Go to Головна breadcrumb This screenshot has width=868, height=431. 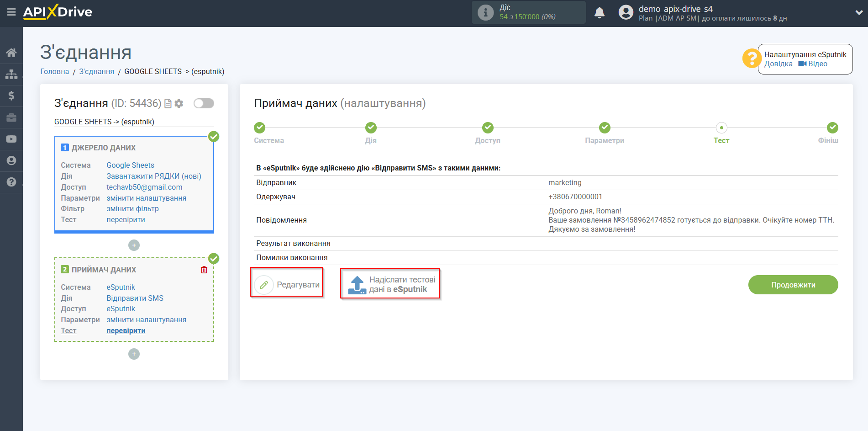click(x=55, y=71)
